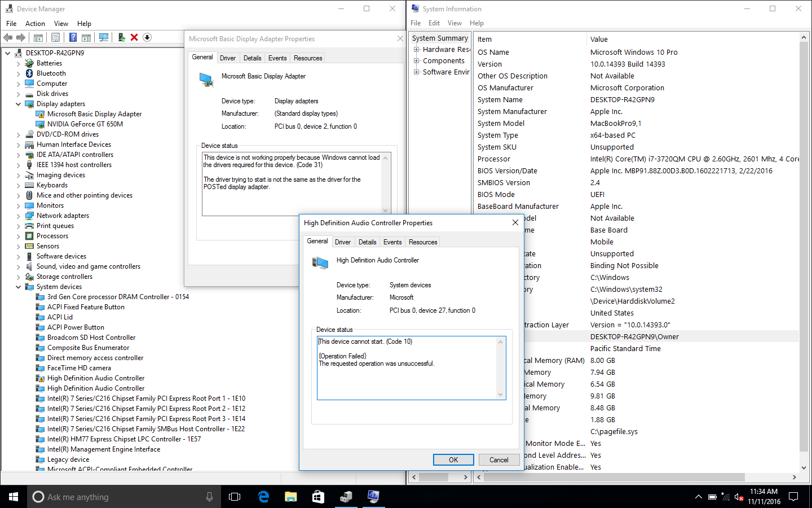The width and height of the screenshot is (812, 508).
Task: Expand the Network adapters category
Action: 19,216
